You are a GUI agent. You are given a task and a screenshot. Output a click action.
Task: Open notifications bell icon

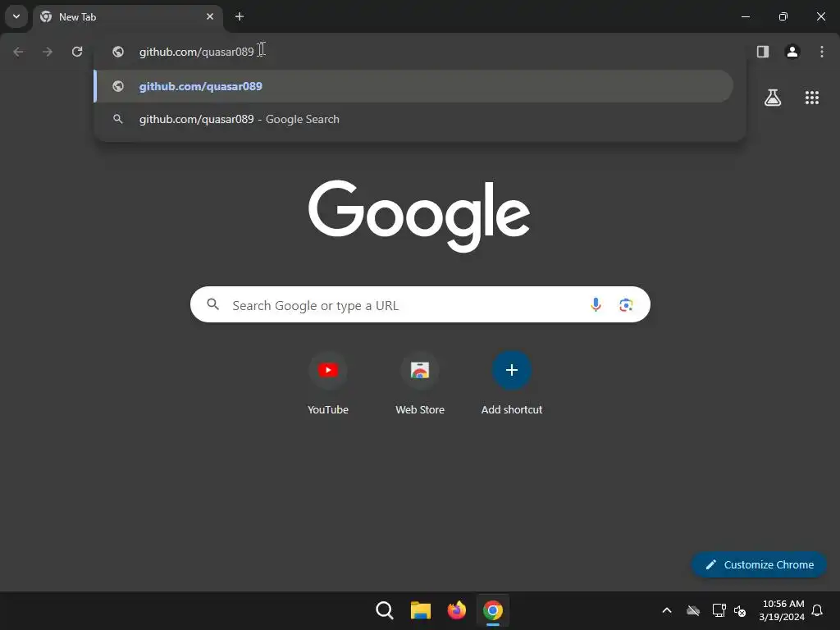pyautogui.click(x=817, y=610)
